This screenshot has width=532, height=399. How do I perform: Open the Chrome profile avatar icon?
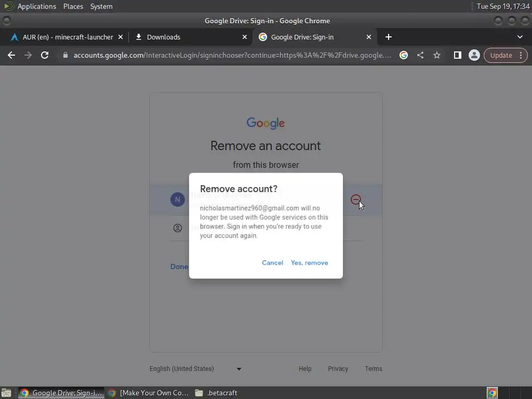[x=474, y=55]
